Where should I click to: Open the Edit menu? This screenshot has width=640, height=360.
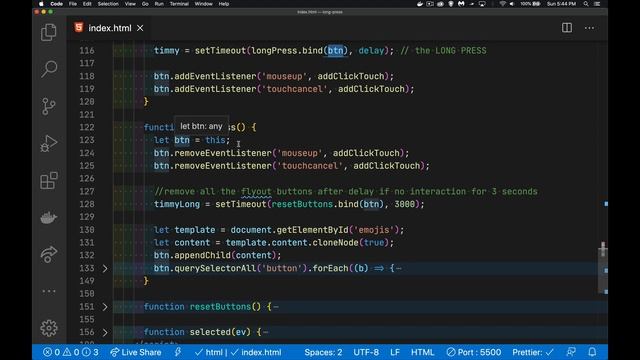pos(87,4)
